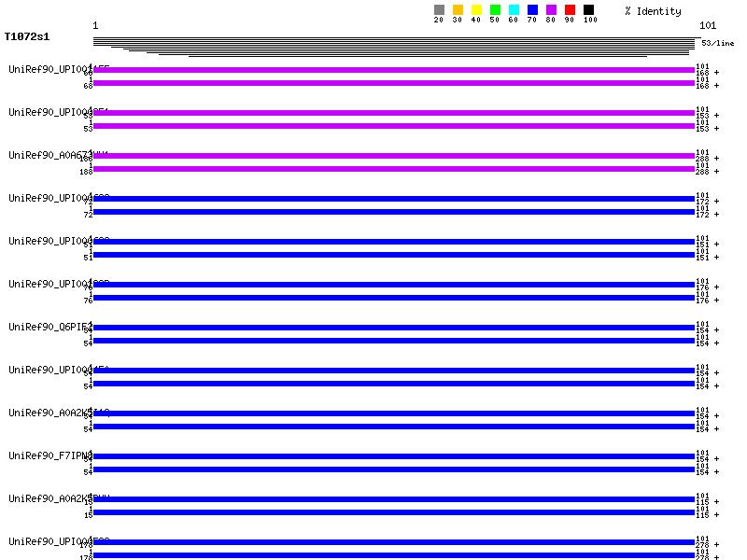This screenshot has width=747, height=560.
Task: Pick the purple 80% identity swatch
Action: pyautogui.click(x=551, y=10)
